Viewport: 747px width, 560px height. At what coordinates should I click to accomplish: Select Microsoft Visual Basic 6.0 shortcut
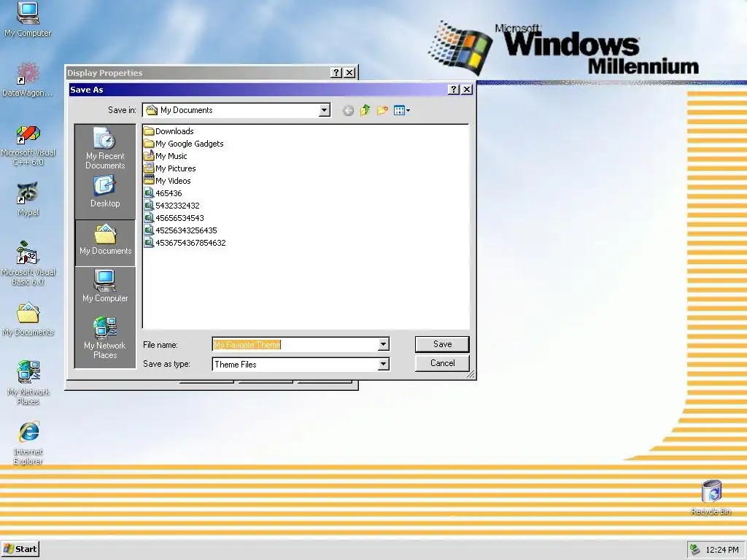28,263
